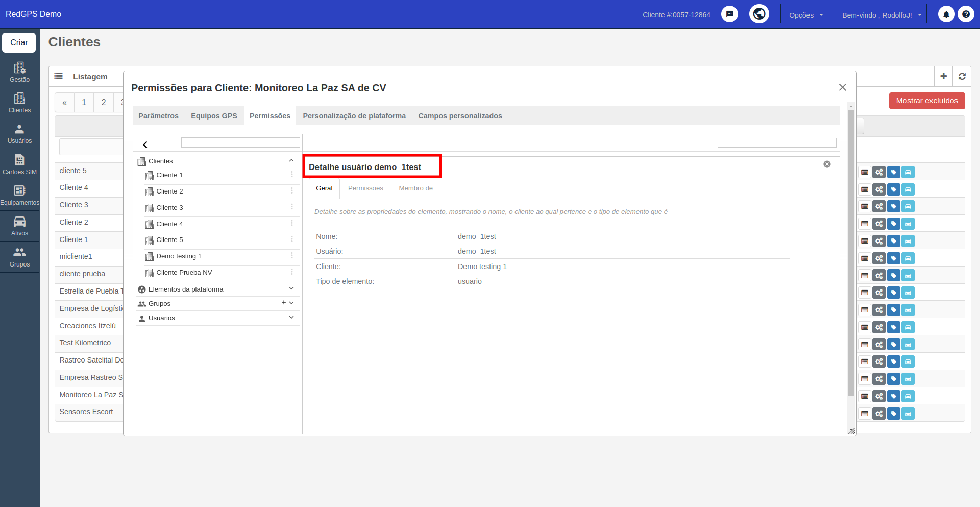Image resolution: width=980 pixels, height=507 pixels.
Task: Switch to the Equipos GPS tab
Action: [x=214, y=116]
